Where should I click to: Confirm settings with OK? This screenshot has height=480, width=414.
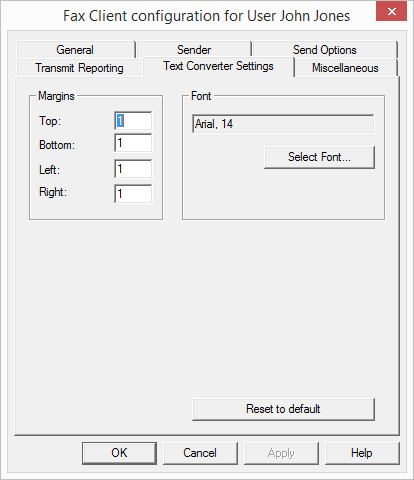click(119, 453)
